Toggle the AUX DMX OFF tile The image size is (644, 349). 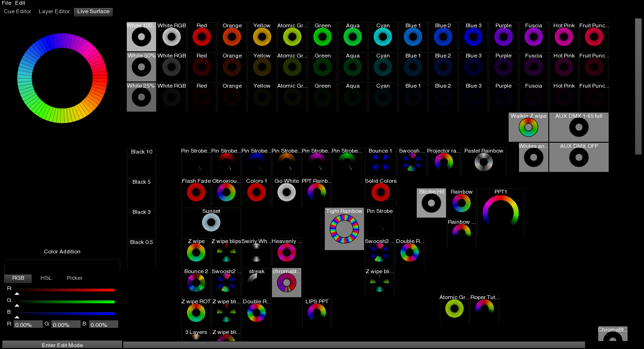(579, 157)
